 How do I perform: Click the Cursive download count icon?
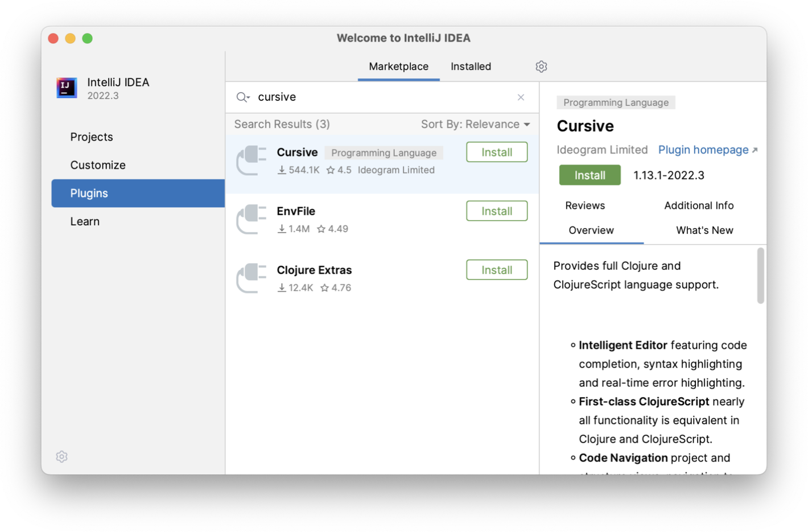pyautogui.click(x=282, y=170)
